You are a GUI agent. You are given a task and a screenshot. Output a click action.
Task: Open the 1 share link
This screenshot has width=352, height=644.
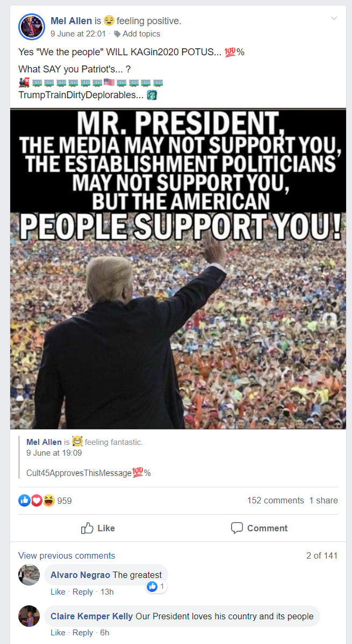coord(324,500)
